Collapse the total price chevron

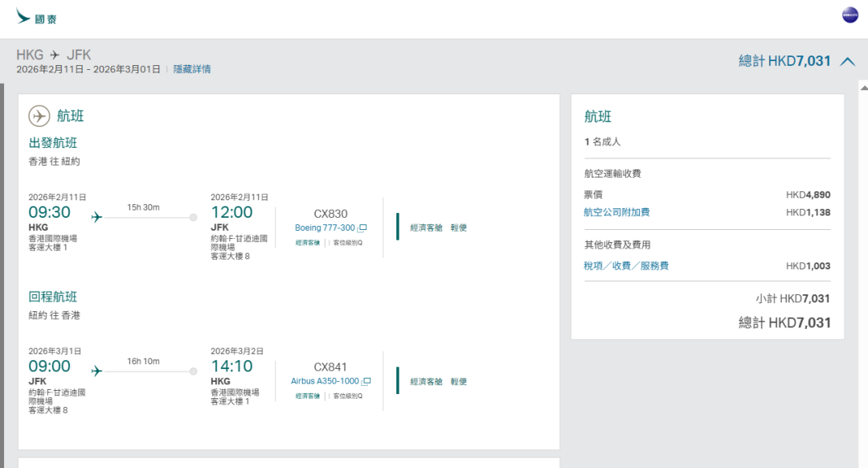pos(847,61)
